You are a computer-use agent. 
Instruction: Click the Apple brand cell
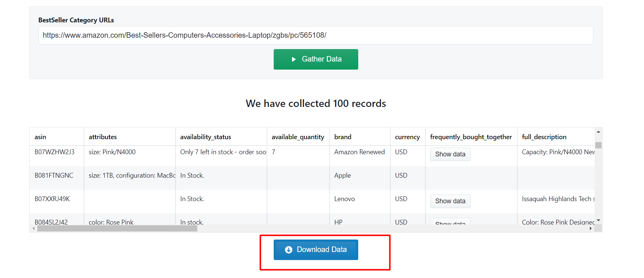pyautogui.click(x=342, y=175)
